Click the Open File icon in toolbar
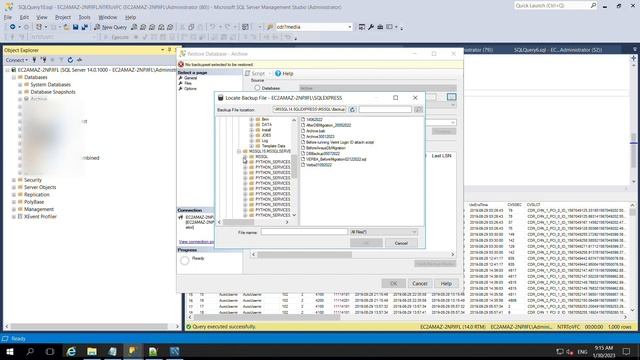Viewport: 640px width, 360px height. click(66, 27)
